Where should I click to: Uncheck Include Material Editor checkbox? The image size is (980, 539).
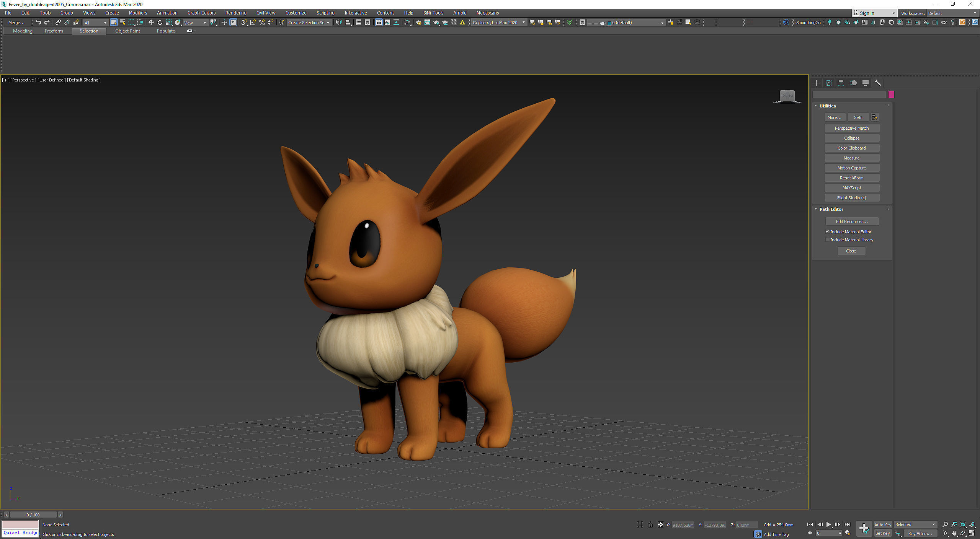coord(828,231)
